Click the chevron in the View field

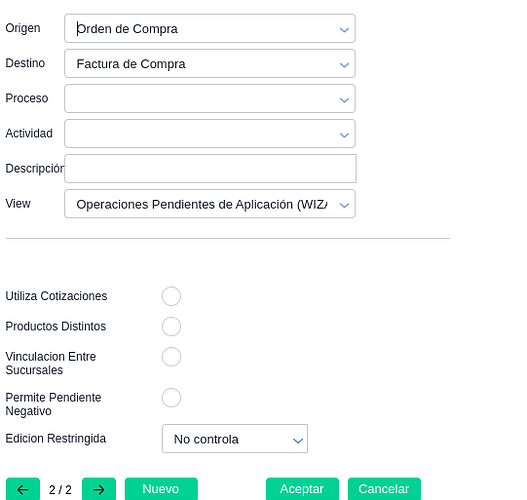[344, 205]
